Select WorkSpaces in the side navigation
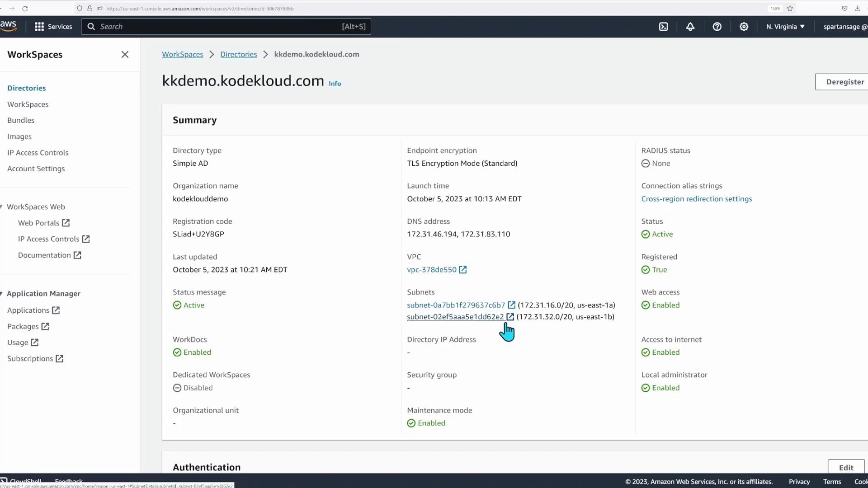This screenshot has height=488, width=868. [28, 104]
